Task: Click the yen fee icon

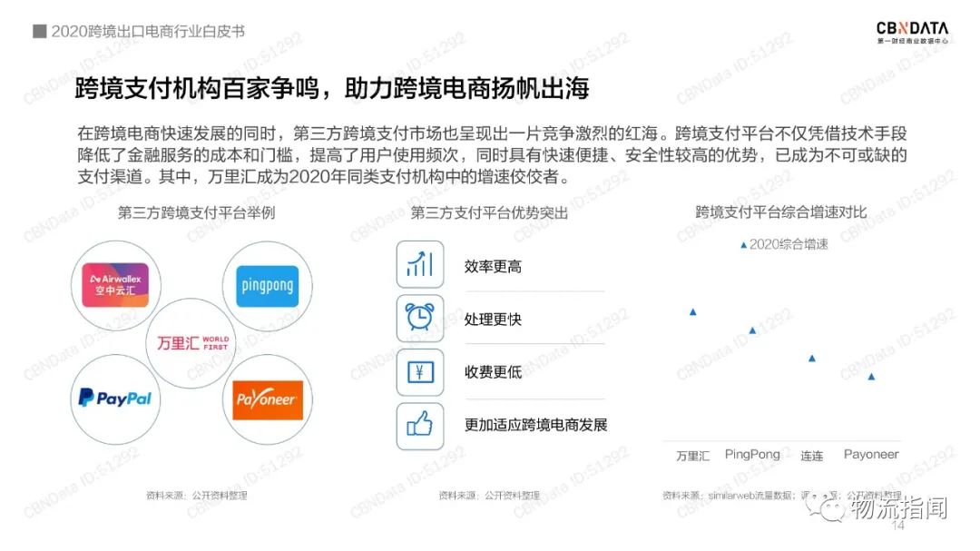Action: pos(420,372)
